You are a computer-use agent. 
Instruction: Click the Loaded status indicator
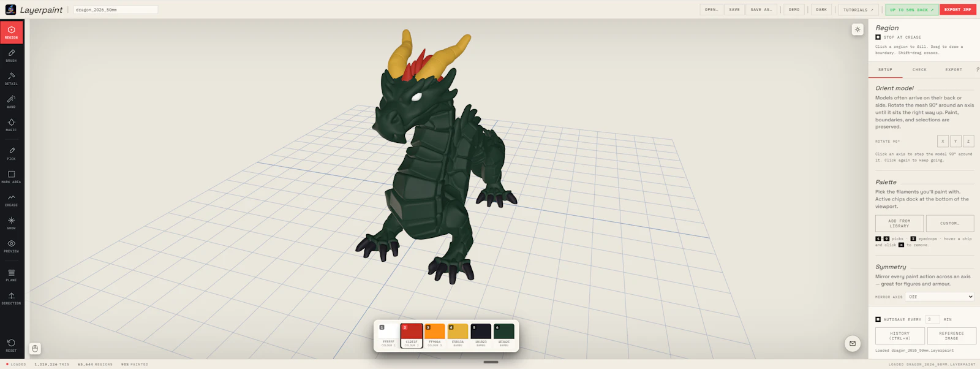[x=16, y=364]
